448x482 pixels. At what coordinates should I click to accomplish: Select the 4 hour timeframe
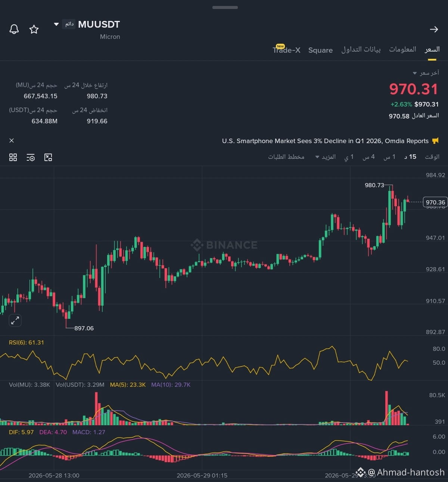(x=368, y=157)
